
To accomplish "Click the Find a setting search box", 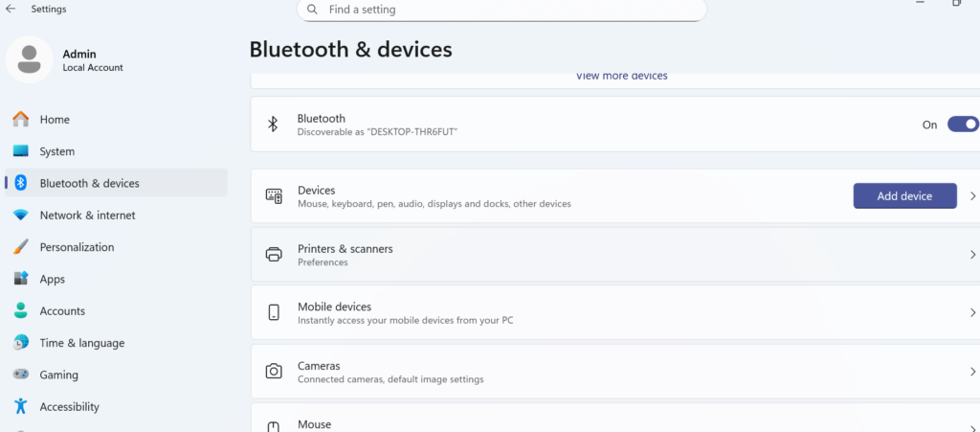I will 501,10.
